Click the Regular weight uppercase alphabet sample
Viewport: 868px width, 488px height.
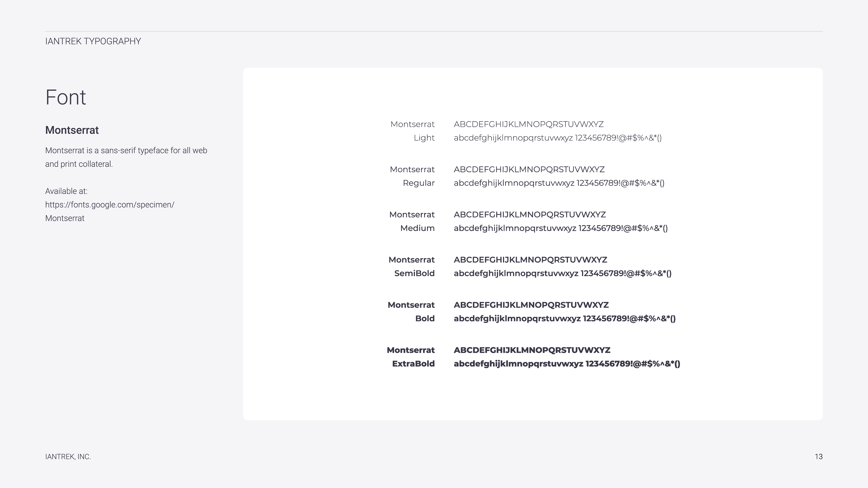tap(529, 169)
